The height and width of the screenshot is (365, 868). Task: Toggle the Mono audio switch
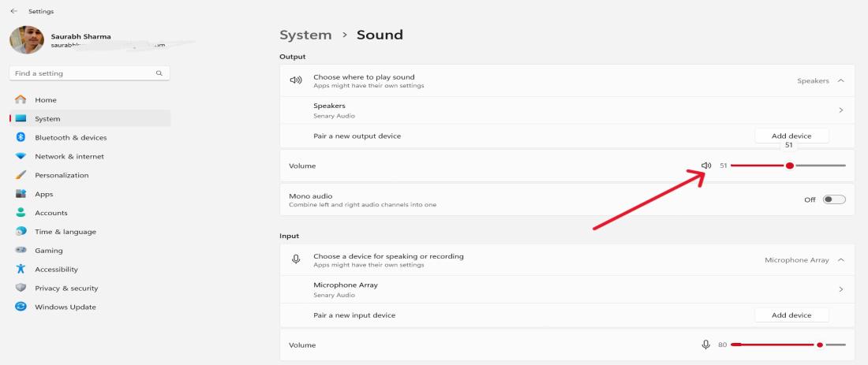pos(833,199)
